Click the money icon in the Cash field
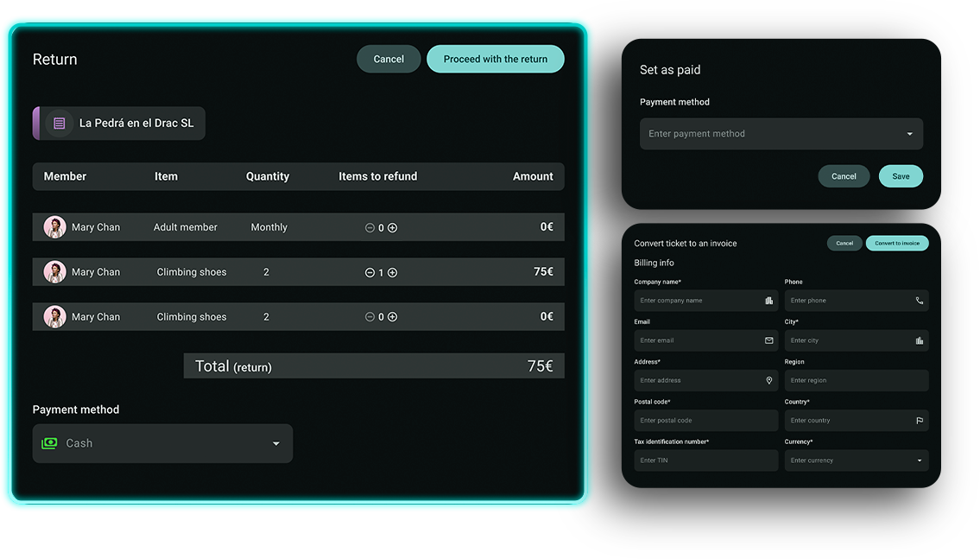This screenshot has height=559, width=980. click(x=49, y=443)
